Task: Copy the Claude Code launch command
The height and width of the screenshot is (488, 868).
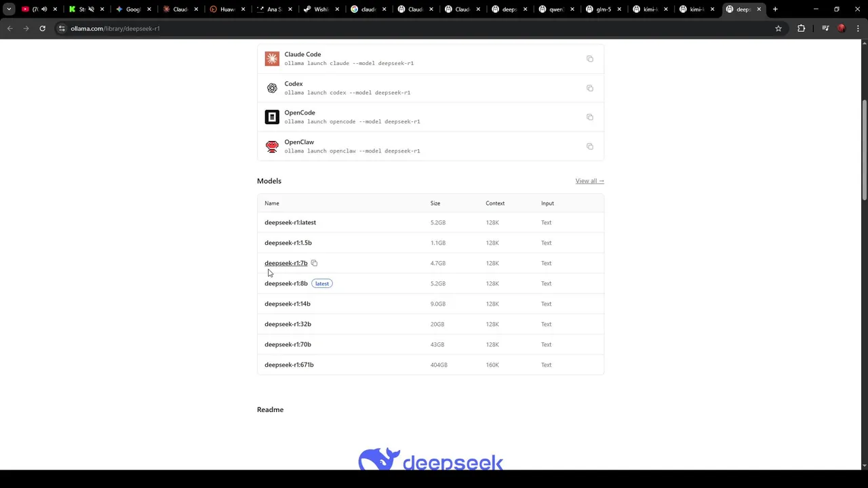Action: click(x=590, y=59)
